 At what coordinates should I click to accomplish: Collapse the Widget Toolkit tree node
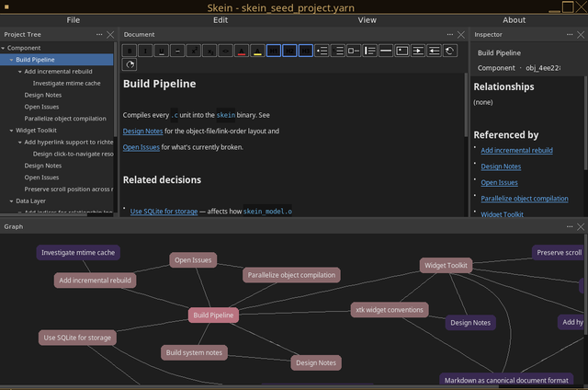click(x=11, y=131)
